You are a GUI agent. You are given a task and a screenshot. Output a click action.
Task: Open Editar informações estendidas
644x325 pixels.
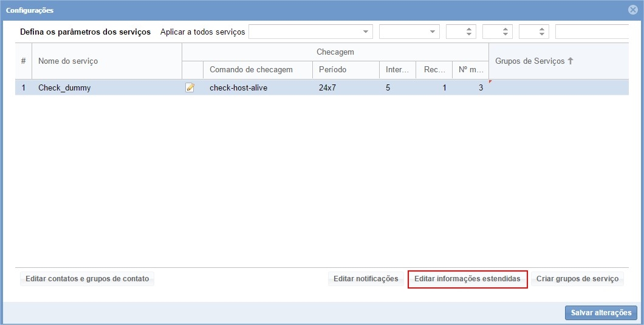(467, 279)
